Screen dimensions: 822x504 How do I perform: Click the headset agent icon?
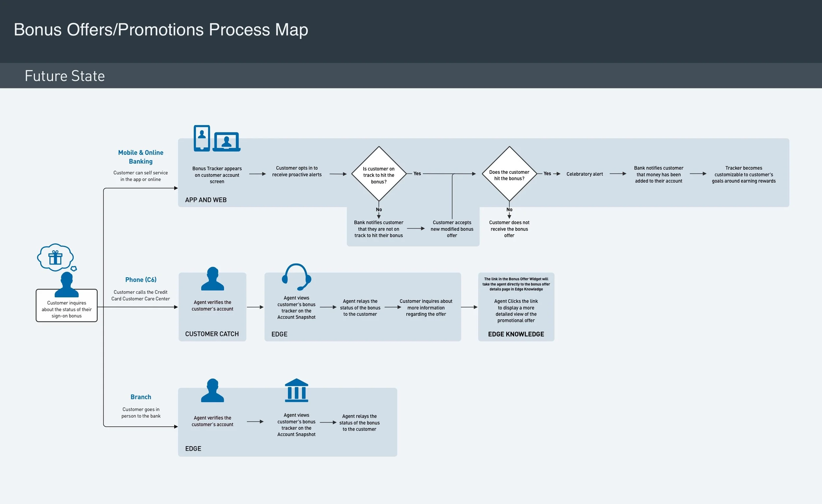[296, 277]
